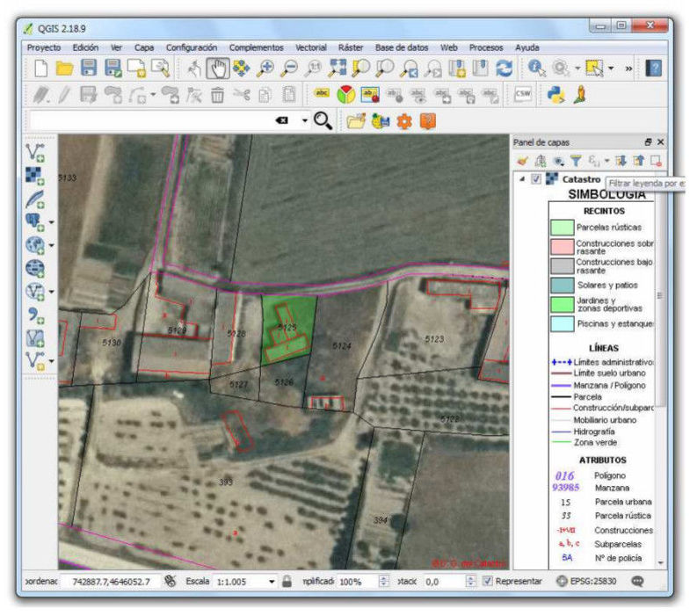Image resolution: width=690 pixels, height=616 pixels.
Task: Expand hidden toolbar items with chevron
Action: click(628, 69)
